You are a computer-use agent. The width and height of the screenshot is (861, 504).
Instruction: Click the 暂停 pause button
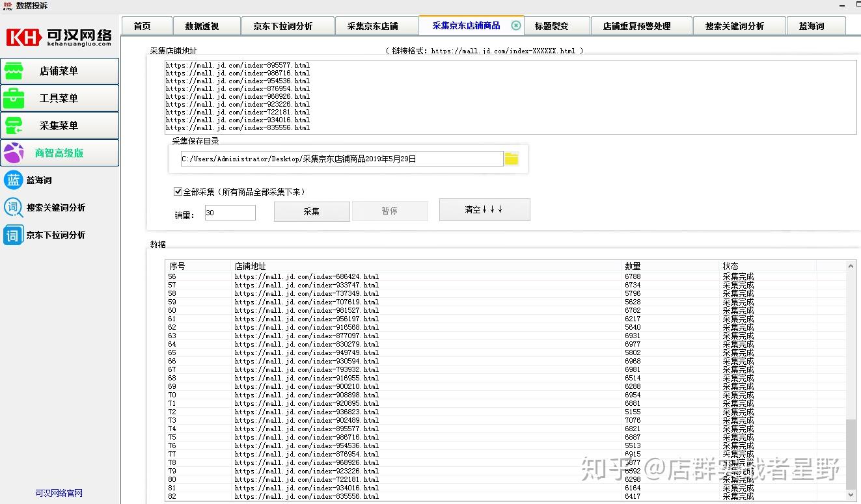pos(390,211)
